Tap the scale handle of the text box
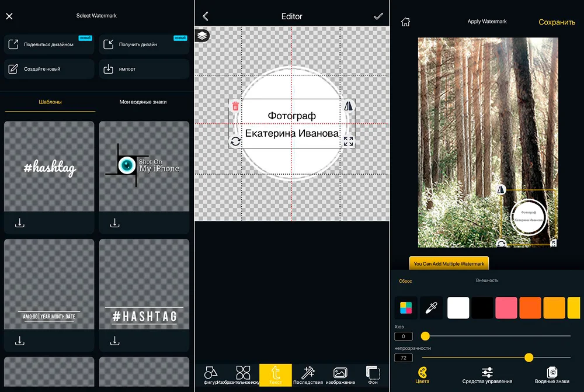 pyautogui.click(x=348, y=141)
